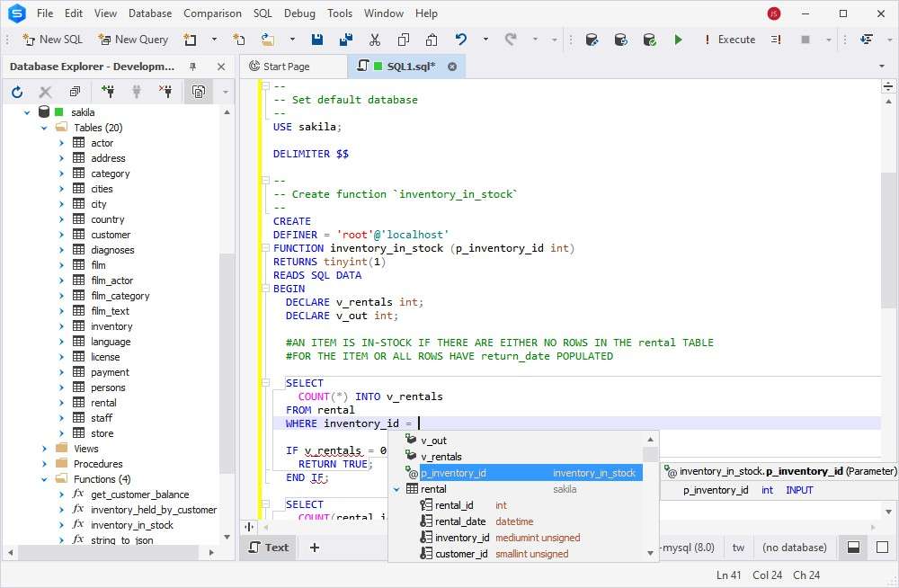Click the Execute button
The image size is (899, 588).
click(729, 40)
